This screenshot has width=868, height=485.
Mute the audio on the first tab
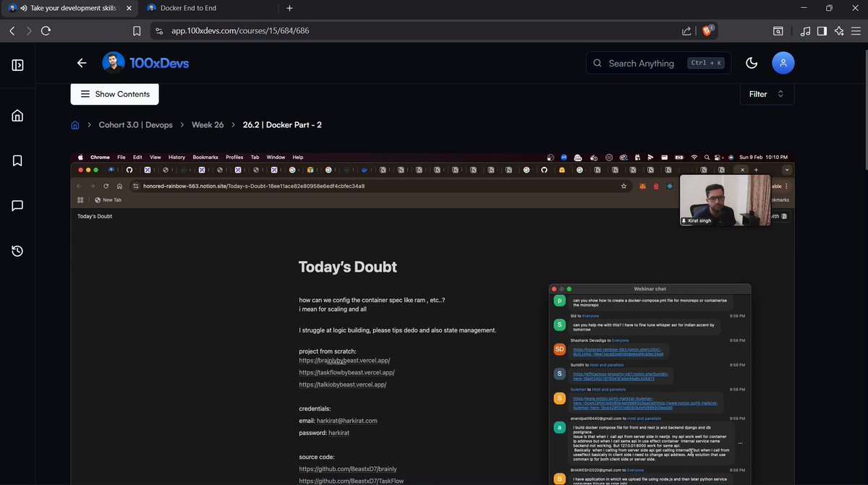click(24, 8)
